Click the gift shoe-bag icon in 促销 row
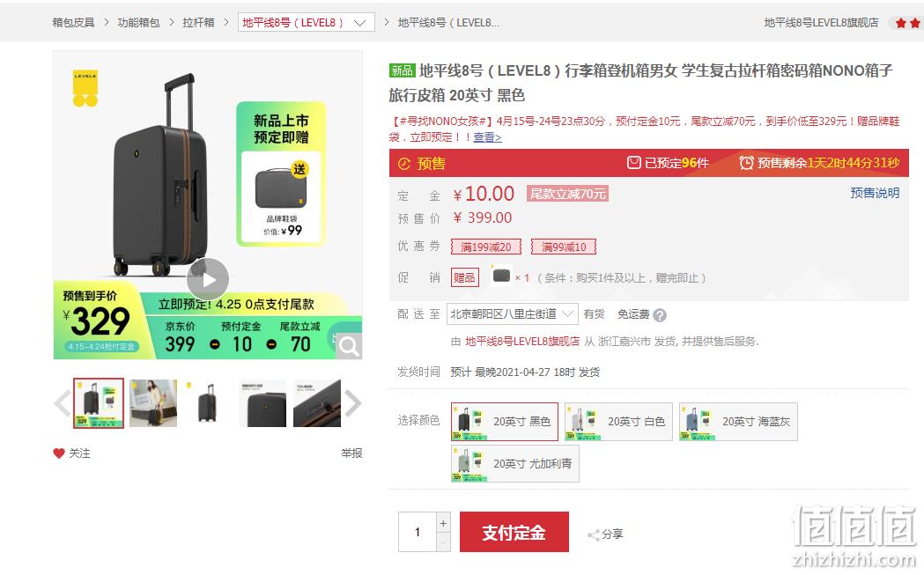Viewport: 924px width, 575px height. tap(501, 276)
